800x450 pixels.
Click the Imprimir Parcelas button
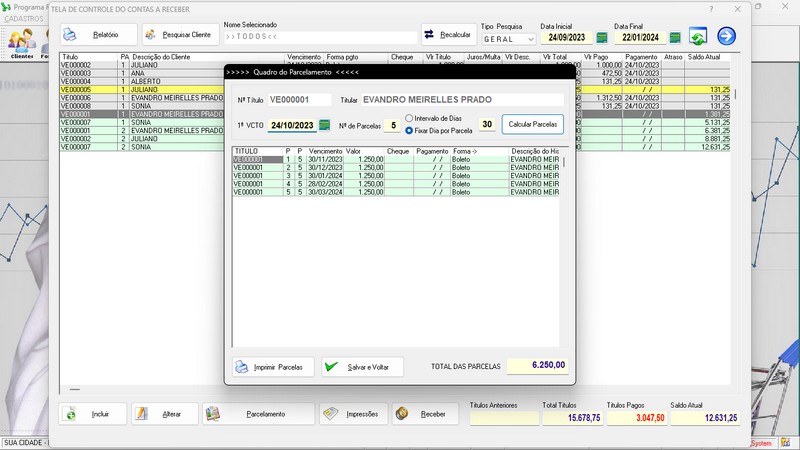[268, 367]
